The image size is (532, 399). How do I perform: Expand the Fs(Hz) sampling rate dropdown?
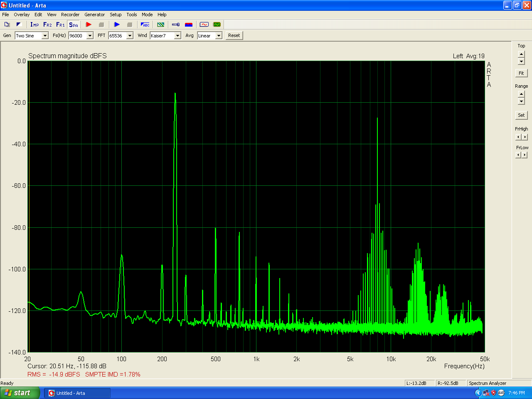tap(90, 36)
